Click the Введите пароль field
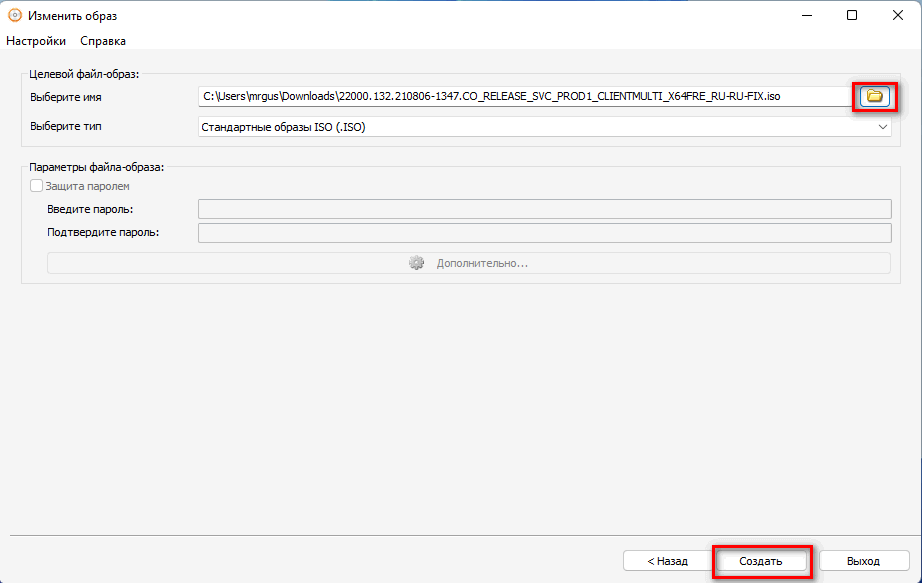The image size is (922, 583). (544, 209)
